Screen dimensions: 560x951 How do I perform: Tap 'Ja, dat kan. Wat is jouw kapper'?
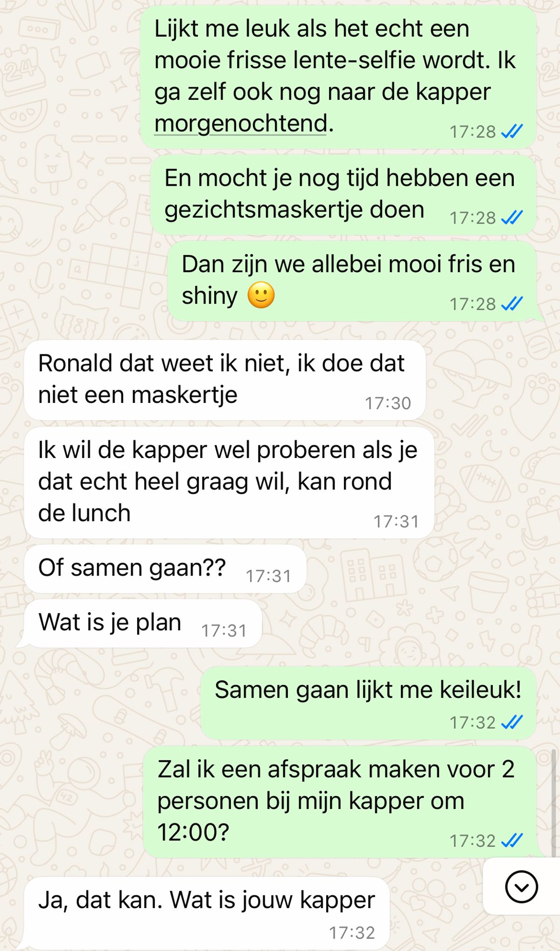pyautogui.click(x=205, y=913)
